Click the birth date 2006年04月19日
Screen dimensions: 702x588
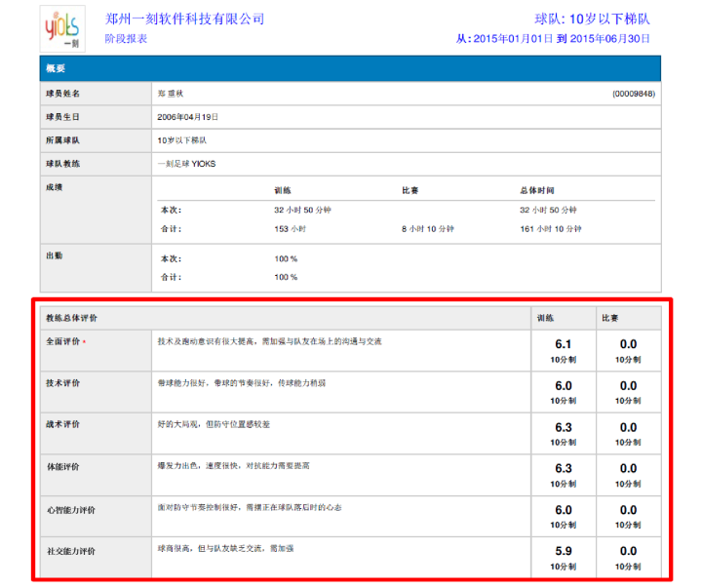pos(187,117)
